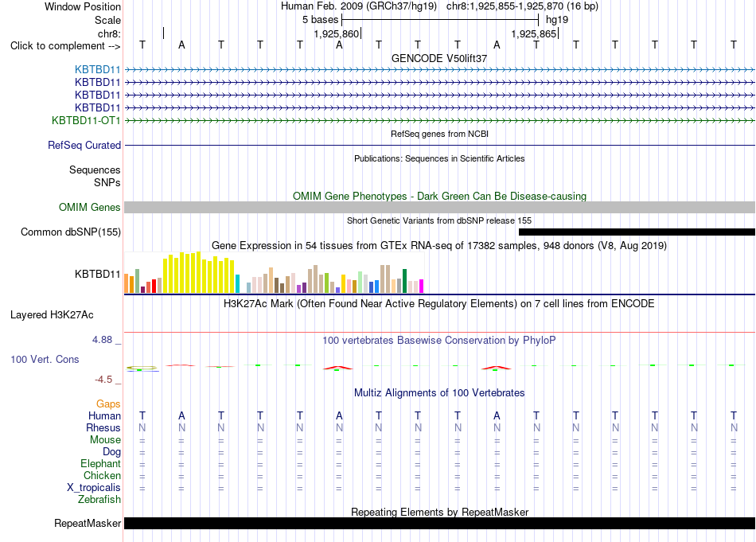Open the GENCODE V50lift37 track title

tap(439, 58)
